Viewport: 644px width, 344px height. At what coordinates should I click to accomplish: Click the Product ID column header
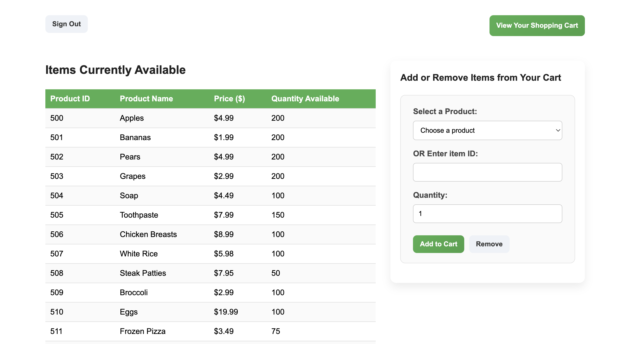[70, 99]
